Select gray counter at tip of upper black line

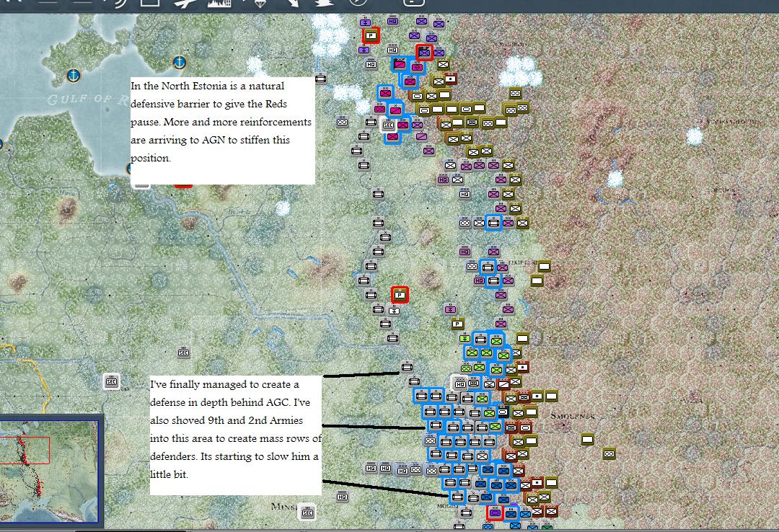[407, 367]
